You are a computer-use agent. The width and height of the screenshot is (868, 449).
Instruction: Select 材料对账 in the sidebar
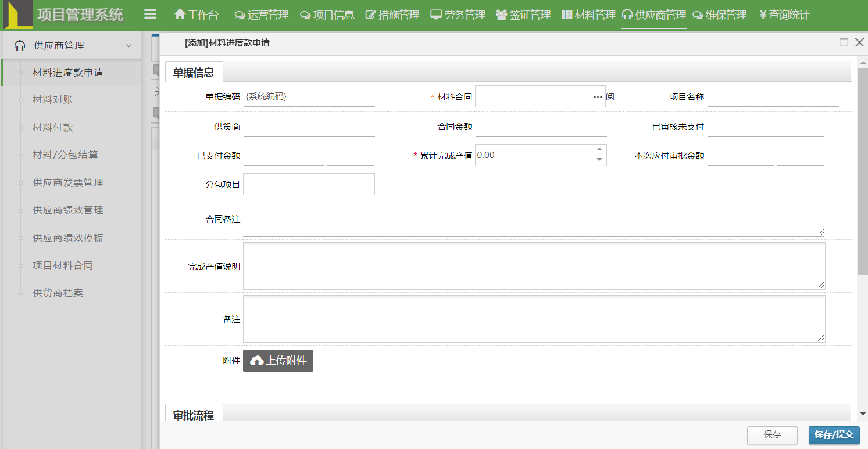click(53, 100)
